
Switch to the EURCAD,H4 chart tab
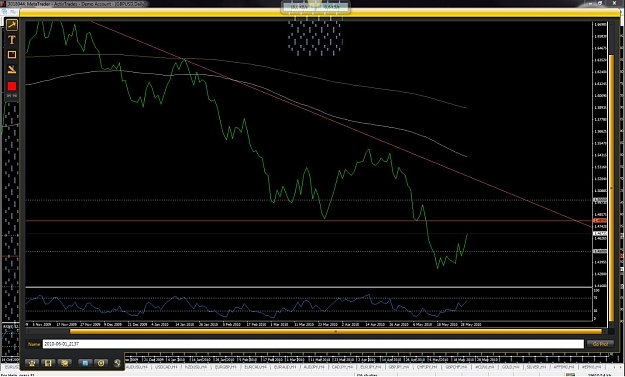[x=255, y=367]
